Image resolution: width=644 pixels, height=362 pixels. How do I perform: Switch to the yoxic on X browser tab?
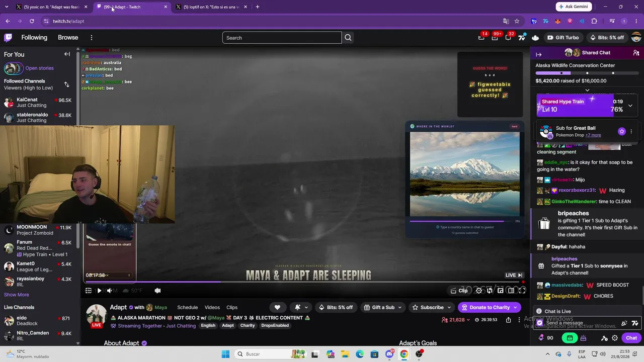pyautogui.click(x=52, y=7)
